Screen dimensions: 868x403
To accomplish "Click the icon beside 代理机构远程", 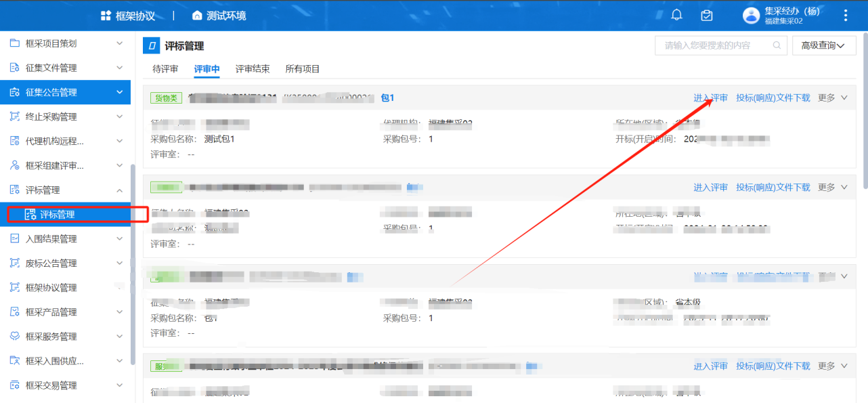I will coord(15,141).
